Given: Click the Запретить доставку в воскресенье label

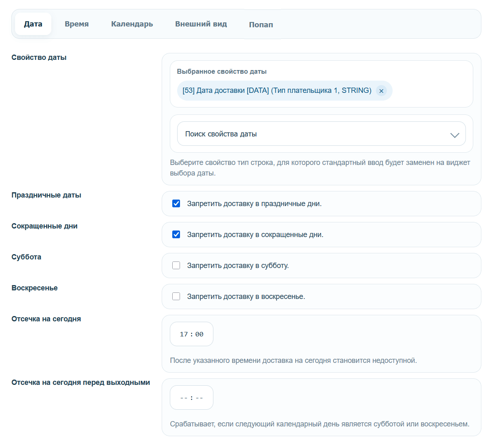Looking at the screenshot, I should [x=246, y=296].
